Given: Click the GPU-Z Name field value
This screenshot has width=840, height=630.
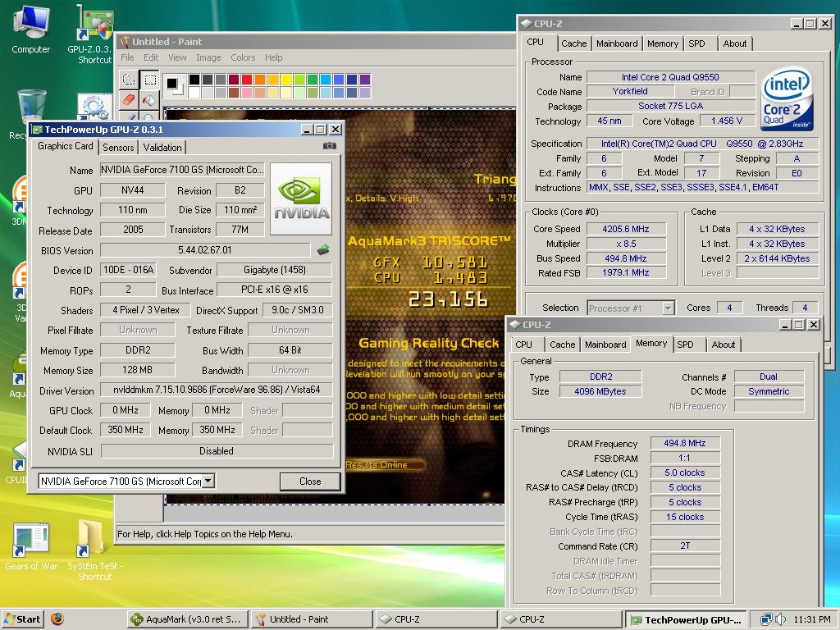Looking at the screenshot, I should click(x=182, y=170).
